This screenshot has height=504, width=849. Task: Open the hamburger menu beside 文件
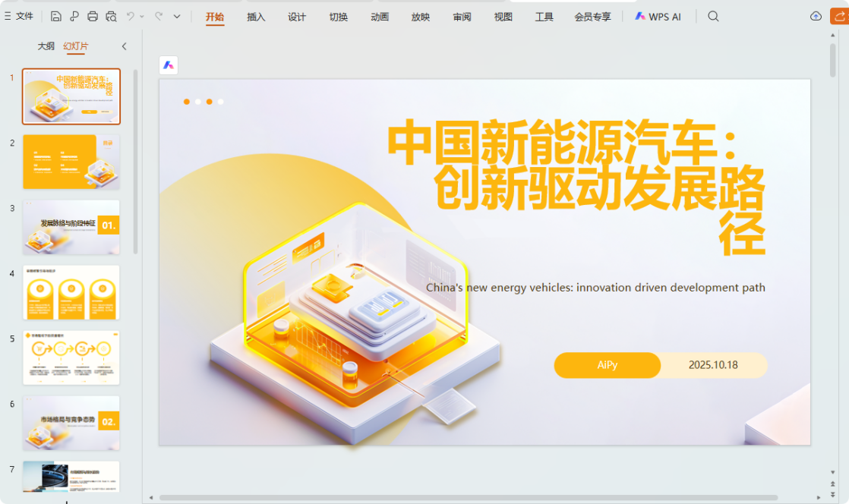8,15
